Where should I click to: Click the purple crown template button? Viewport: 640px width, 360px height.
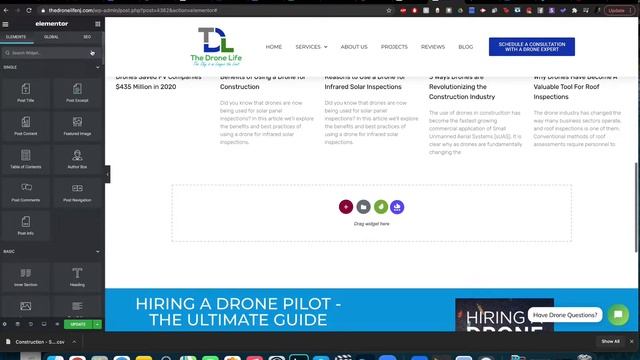[397, 207]
